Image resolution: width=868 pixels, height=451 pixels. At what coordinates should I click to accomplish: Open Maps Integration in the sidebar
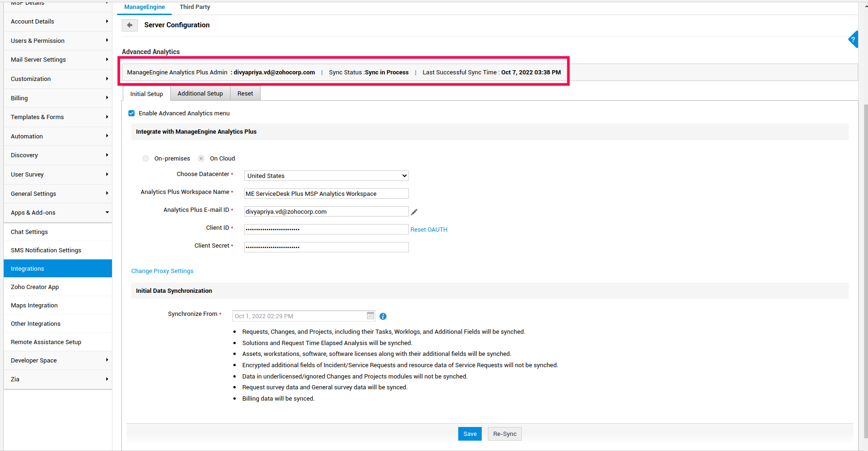pos(58,306)
